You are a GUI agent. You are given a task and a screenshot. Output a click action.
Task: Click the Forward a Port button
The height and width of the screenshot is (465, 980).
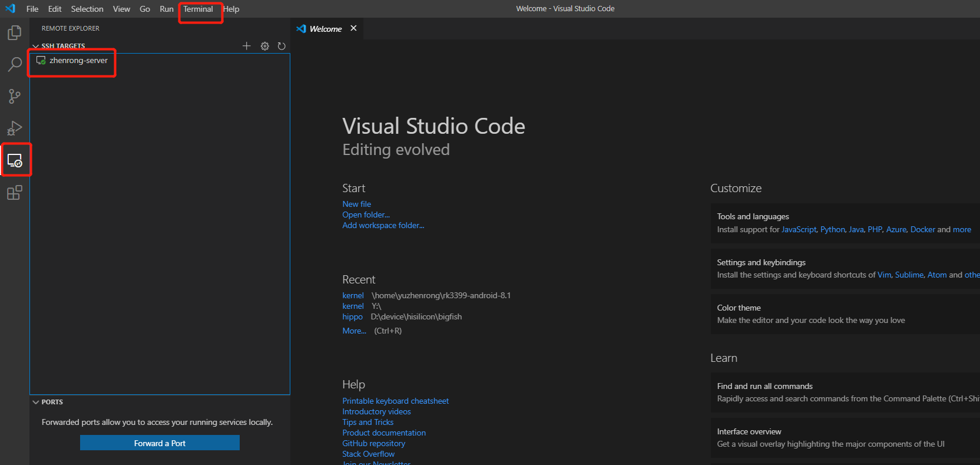(x=160, y=443)
